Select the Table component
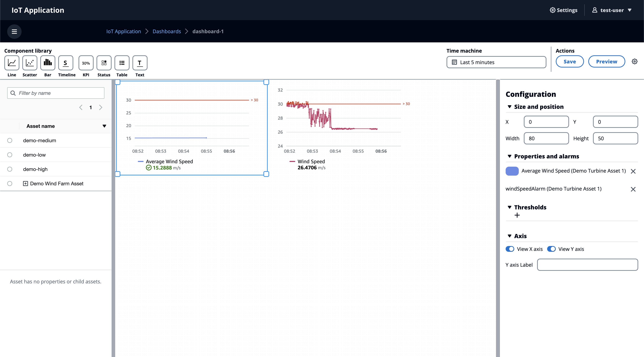Viewport: 644px width, 357px height. (x=122, y=63)
